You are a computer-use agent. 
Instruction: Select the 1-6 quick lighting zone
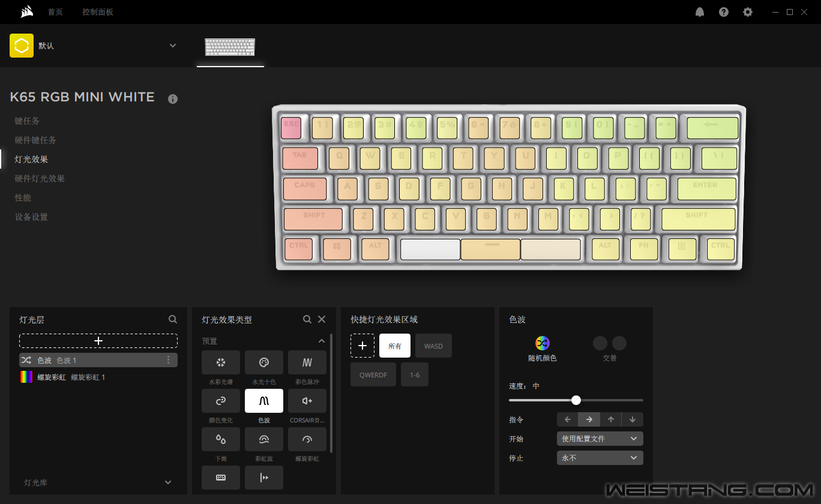415,374
